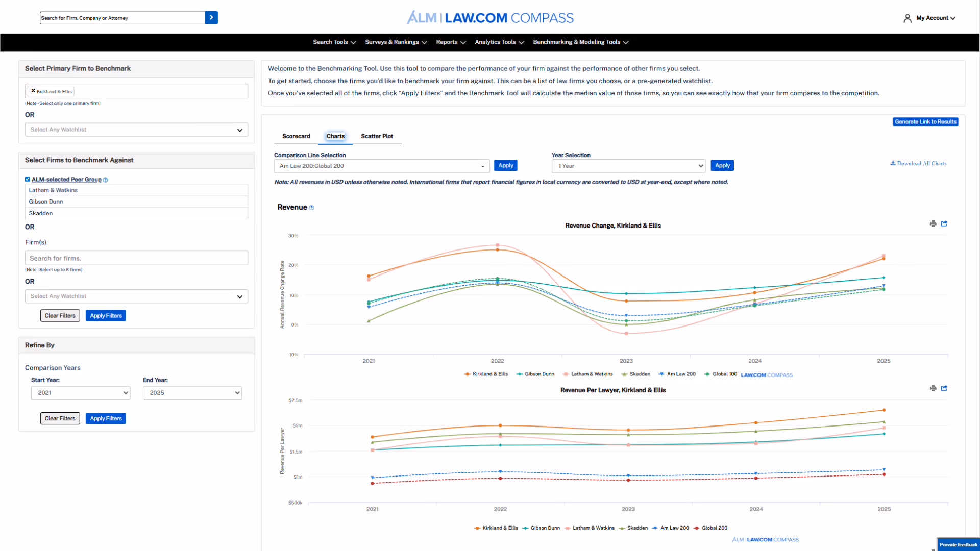
Task: Open the Comparison Line Selection dropdown
Action: (x=382, y=166)
